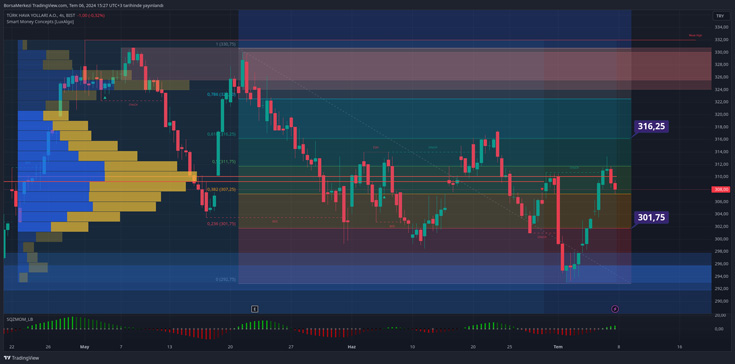Screen dimensions: 735x364
Task: Click the date axis label '16'
Action: pos(679,347)
